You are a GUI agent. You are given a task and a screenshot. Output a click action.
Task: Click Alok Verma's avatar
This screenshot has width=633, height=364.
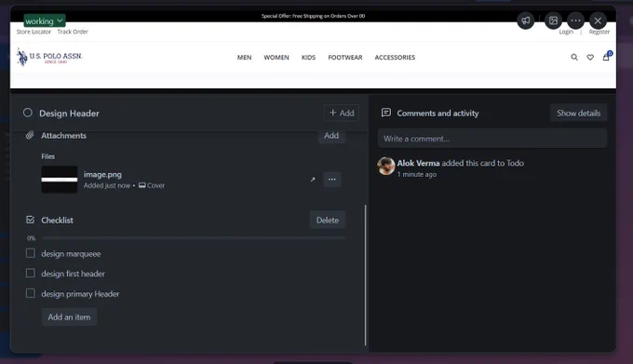click(386, 166)
